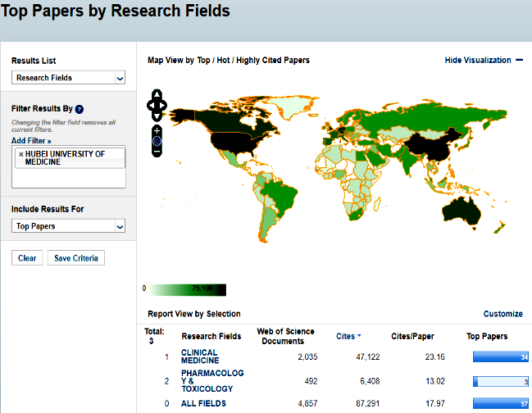Click the Cites/Paper column header
Viewport: 532px width, 413px height.
tap(412, 336)
